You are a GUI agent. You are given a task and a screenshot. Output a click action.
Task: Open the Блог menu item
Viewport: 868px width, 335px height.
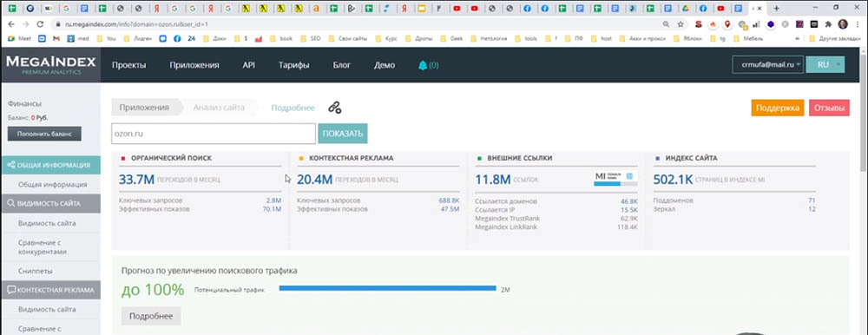click(341, 65)
